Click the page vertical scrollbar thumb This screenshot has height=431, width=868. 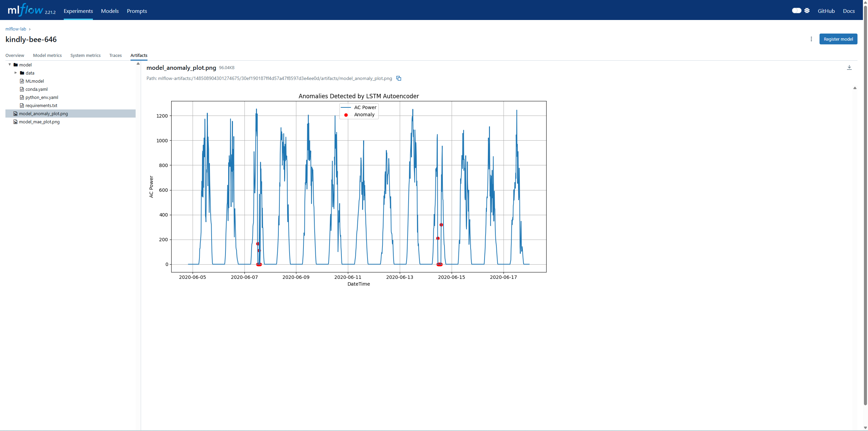pyautogui.click(x=865, y=205)
